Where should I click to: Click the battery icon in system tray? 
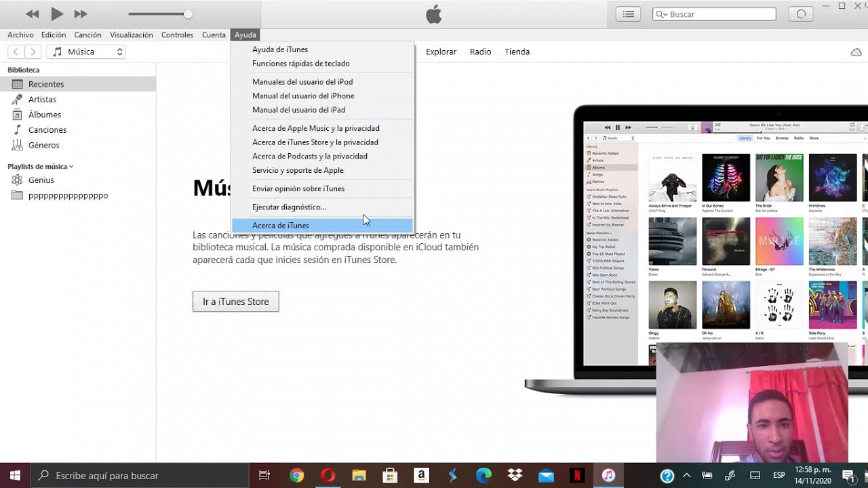[707, 476]
